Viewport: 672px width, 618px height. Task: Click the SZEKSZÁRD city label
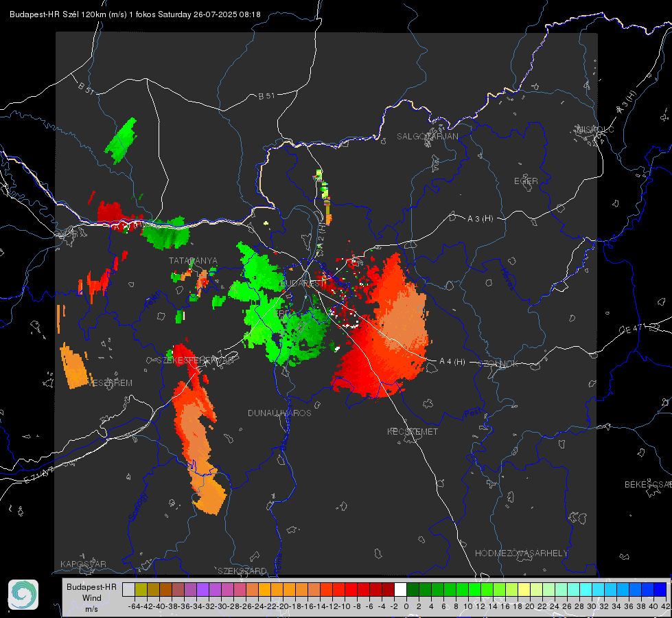click(242, 571)
